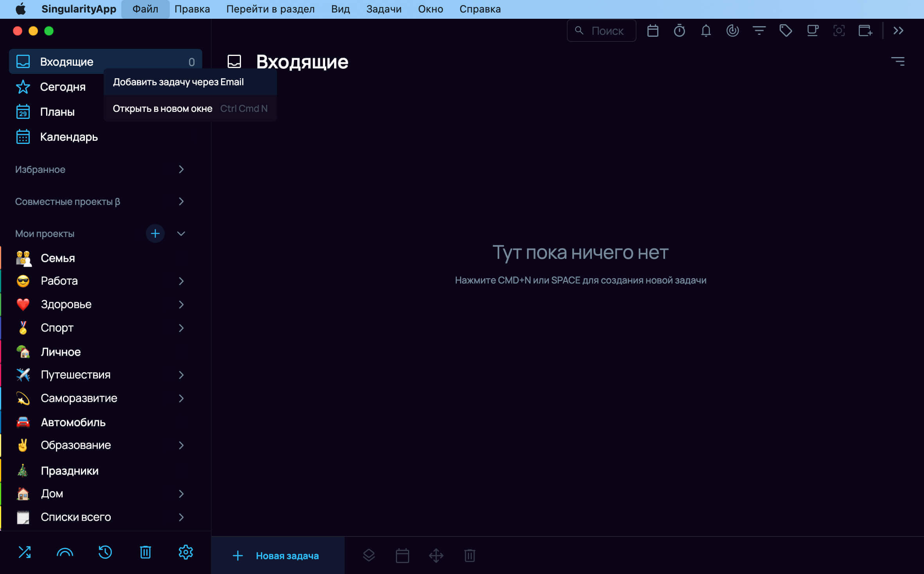The width and height of the screenshot is (924, 574).
Task: Click the Календарь grid icon
Action: point(23,137)
